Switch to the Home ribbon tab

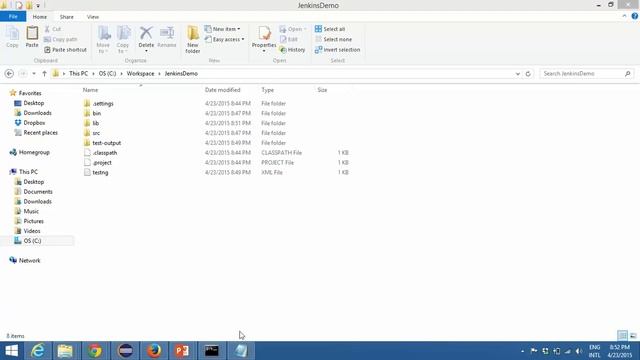click(x=40, y=17)
